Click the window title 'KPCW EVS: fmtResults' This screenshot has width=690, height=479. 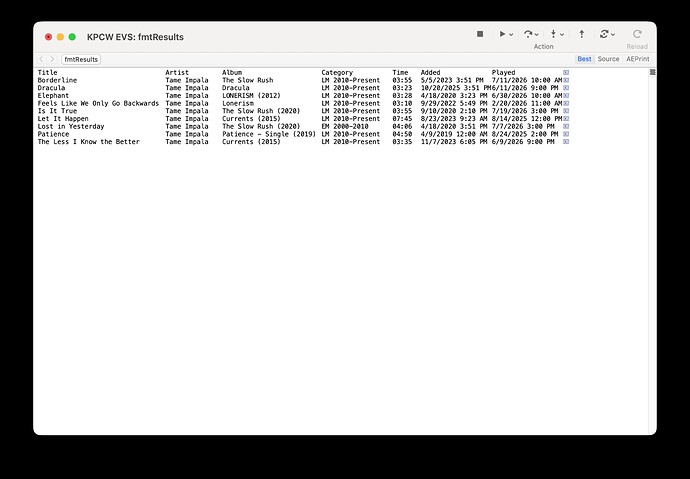click(x=135, y=37)
